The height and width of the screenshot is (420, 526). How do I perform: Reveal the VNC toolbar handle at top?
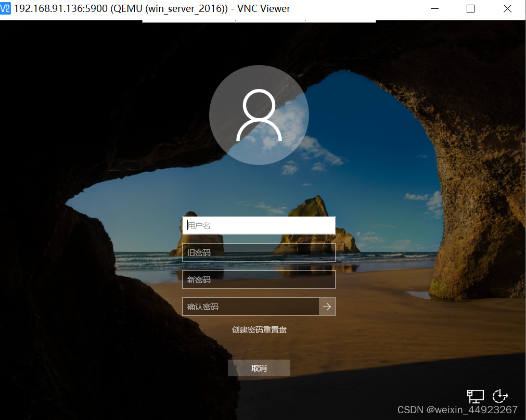pos(259,21)
